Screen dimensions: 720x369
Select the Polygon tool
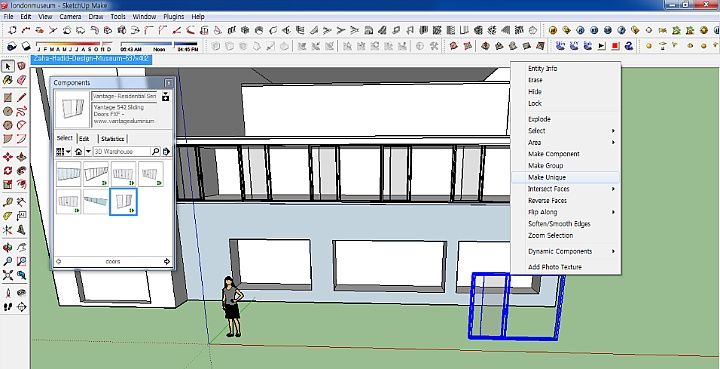point(8,125)
